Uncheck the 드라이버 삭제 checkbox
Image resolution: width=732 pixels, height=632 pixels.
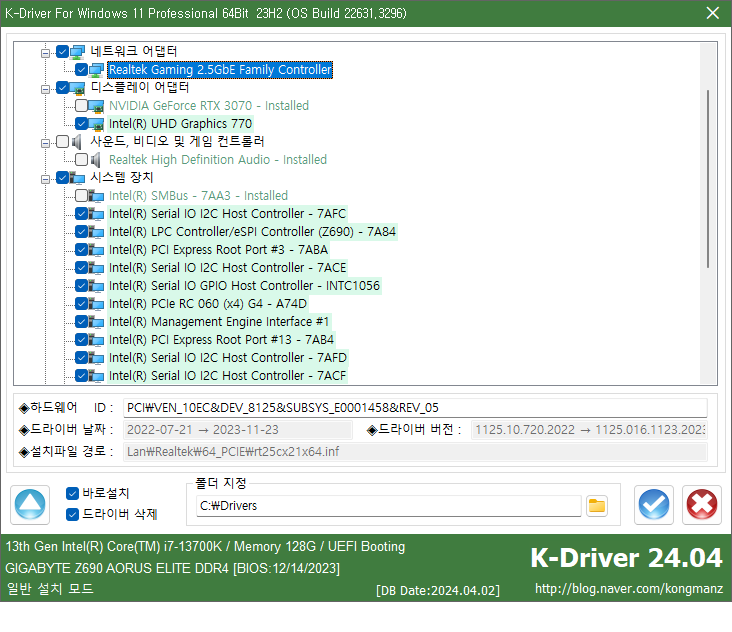[72, 514]
